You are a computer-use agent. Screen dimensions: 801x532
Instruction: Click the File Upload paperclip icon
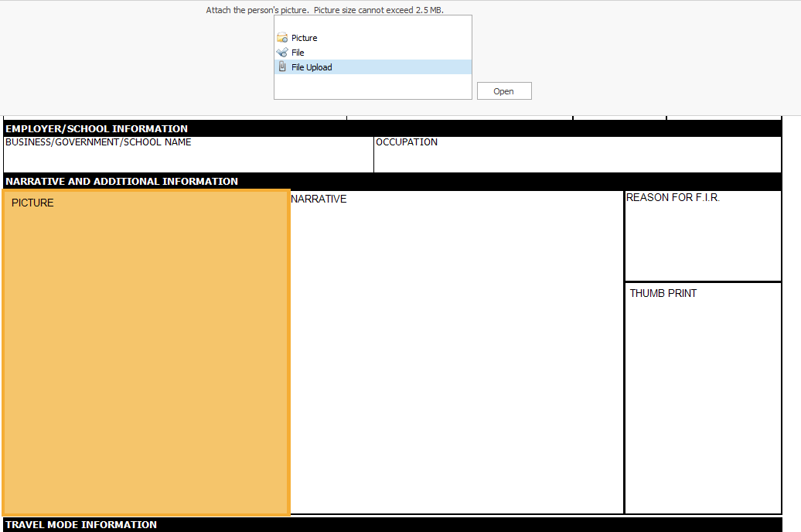coord(282,67)
